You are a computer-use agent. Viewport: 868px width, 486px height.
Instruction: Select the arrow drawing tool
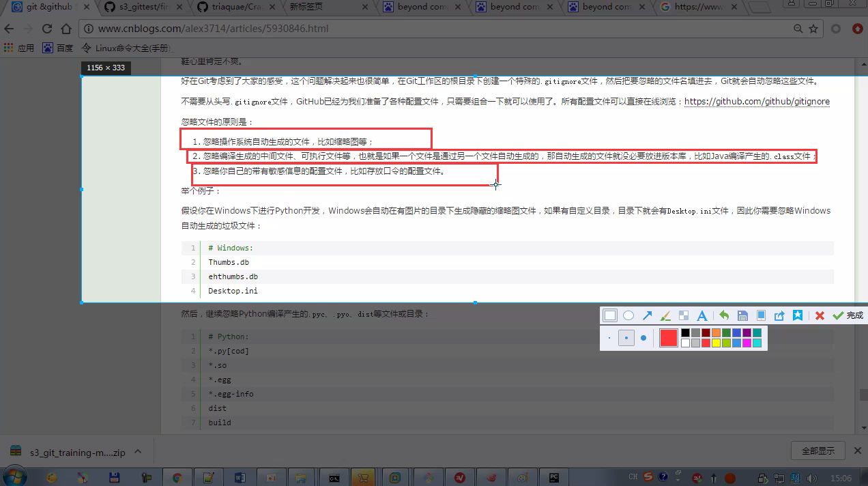pos(647,315)
